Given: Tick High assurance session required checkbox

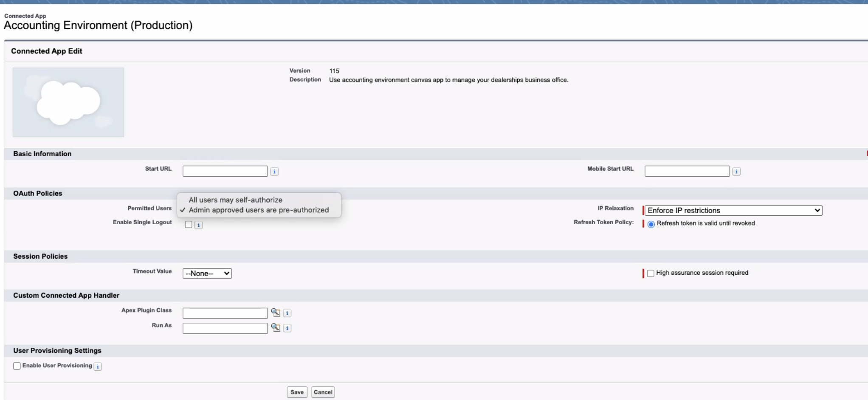Looking at the screenshot, I should click(x=651, y=273).
